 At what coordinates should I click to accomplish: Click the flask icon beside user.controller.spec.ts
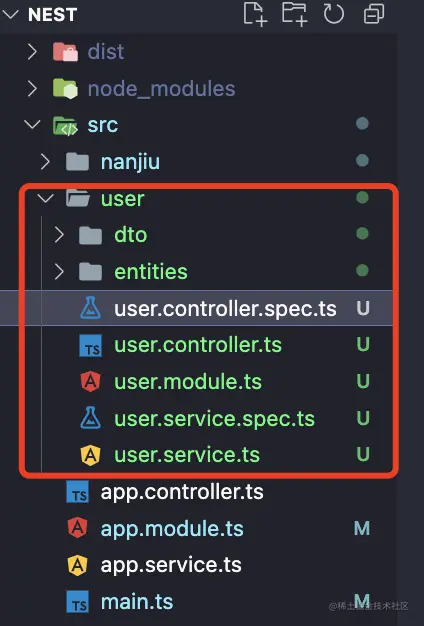(x=91, y=308)
